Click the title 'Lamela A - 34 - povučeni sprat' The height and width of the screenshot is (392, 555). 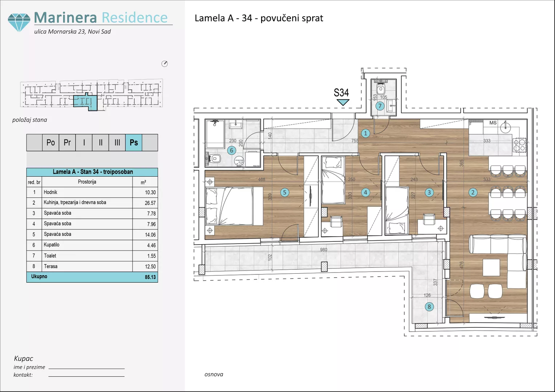259,18
